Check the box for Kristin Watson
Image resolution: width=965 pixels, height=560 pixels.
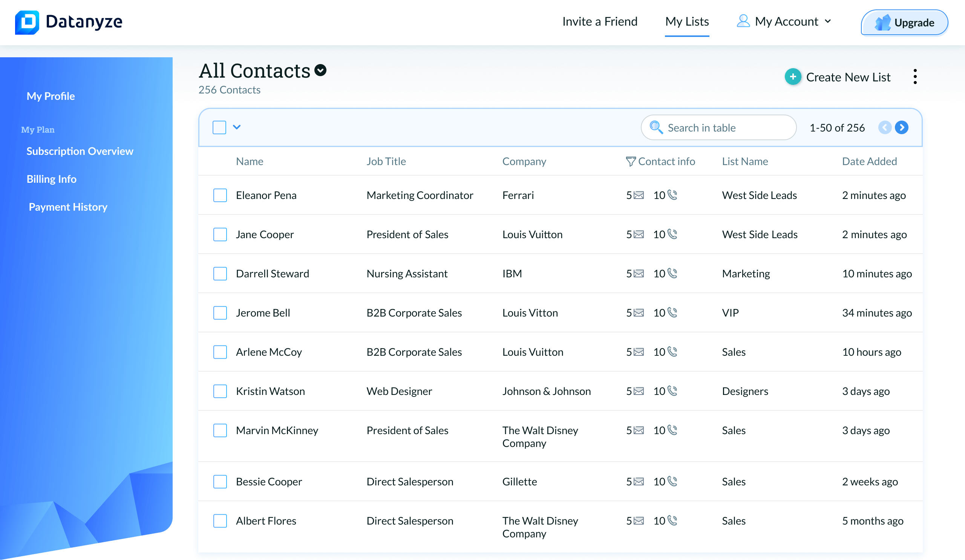pyautogui.click(x=220, y=392)
